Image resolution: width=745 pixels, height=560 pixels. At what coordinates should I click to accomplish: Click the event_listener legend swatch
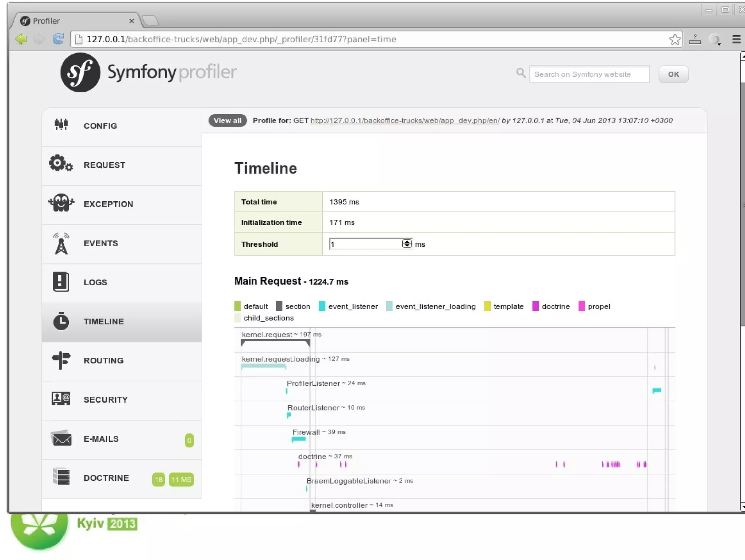point(322,306)
